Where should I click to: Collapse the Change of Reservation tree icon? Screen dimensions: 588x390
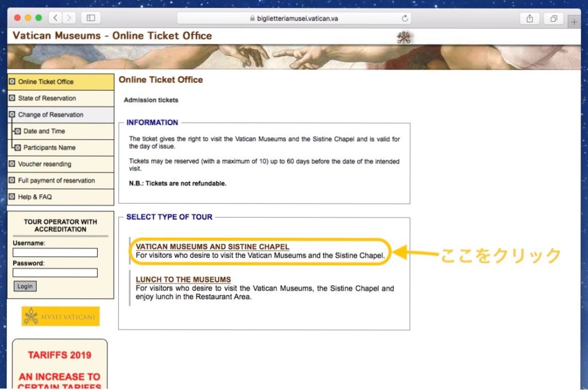[12, 114]
